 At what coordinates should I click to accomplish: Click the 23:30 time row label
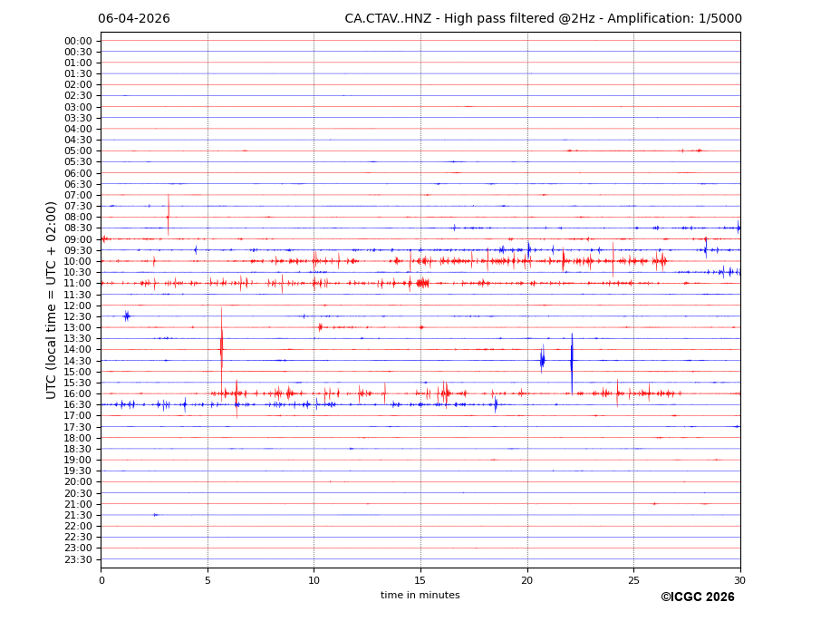pos(78,559)
